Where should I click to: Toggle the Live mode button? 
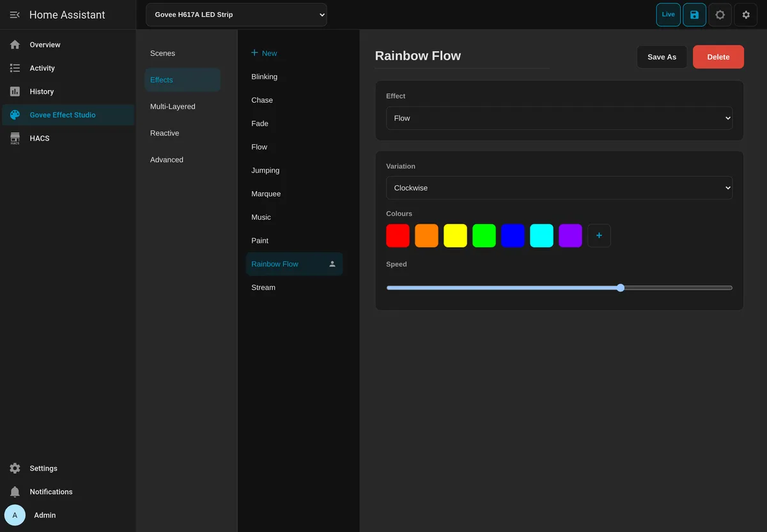(x=668, y=15)
